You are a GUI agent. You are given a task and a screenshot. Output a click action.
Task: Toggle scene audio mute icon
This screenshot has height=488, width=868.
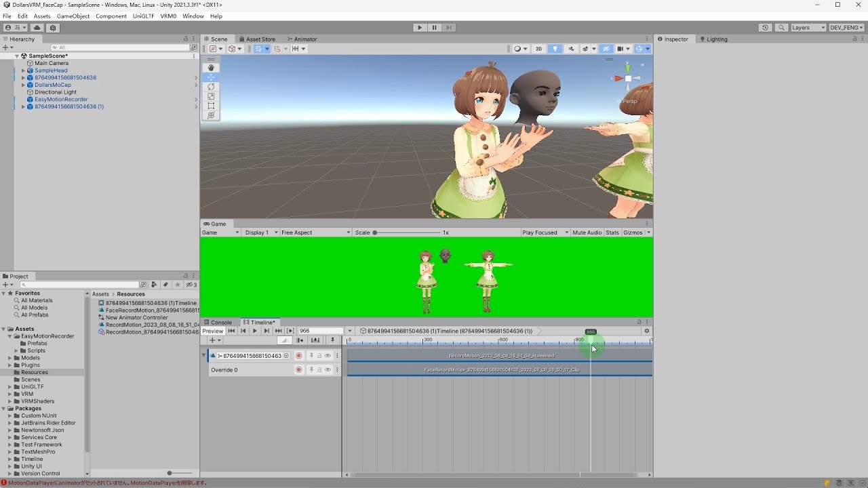[571, 49]
